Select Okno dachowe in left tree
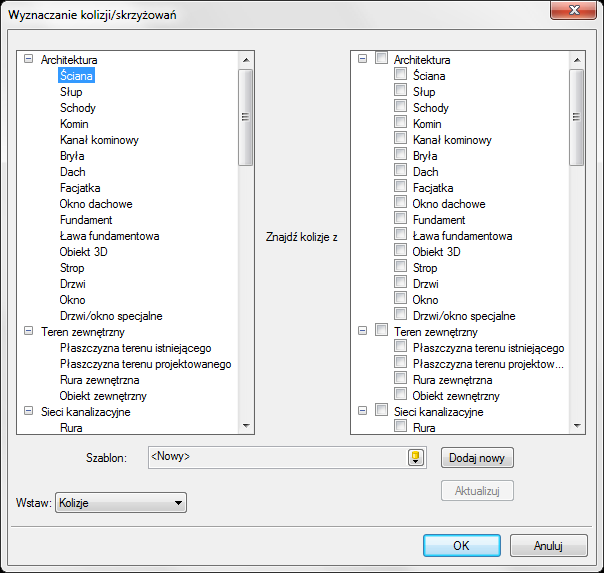This screenshot has width=604, height=573. pyautogui.click(x=96, y=204)
